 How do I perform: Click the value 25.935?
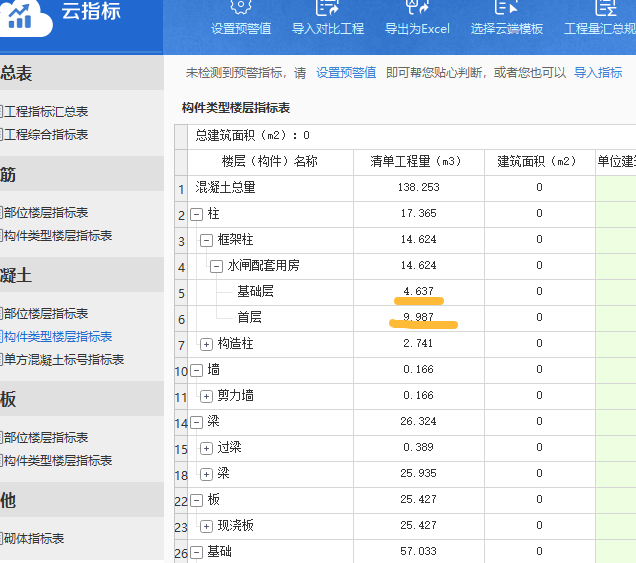click(x=418, y=473)
